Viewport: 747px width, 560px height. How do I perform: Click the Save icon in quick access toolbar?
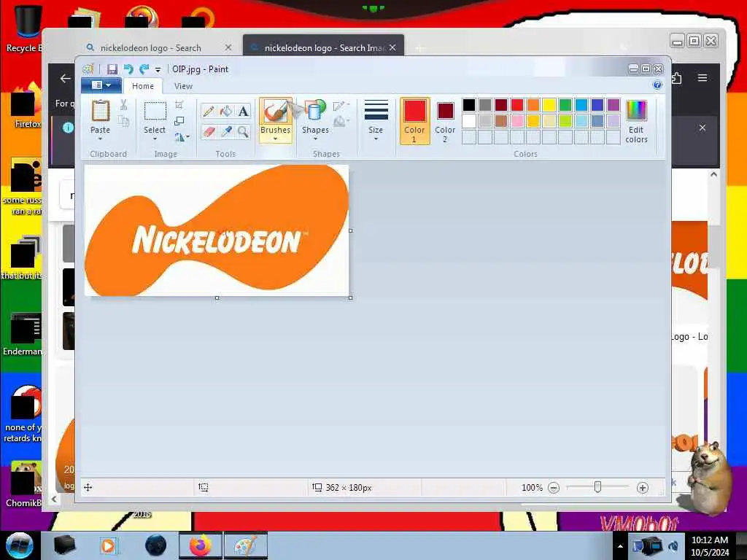click(112, 69)
